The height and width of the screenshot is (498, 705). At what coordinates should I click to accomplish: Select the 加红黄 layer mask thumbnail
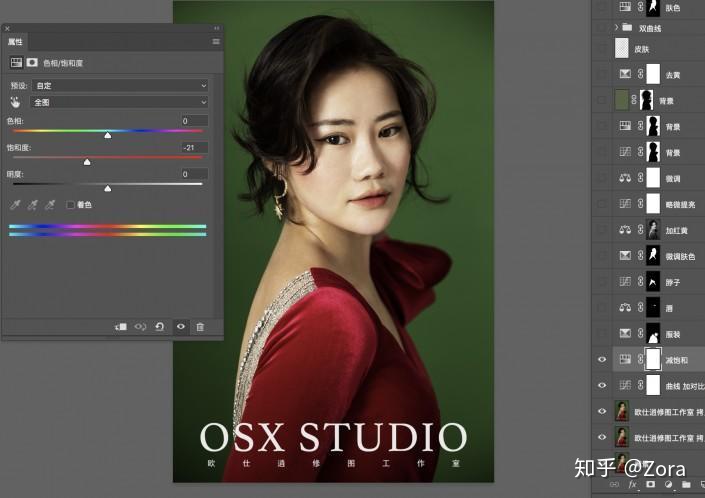click(653, 230)
